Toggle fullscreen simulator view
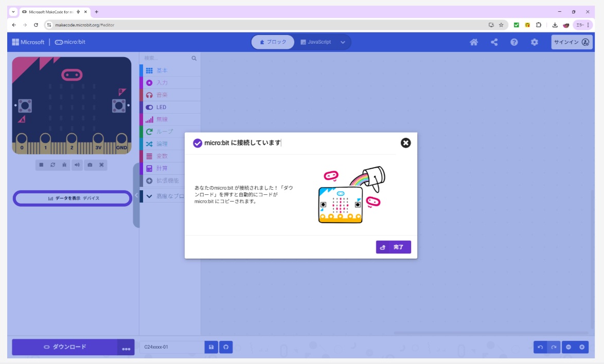Viewport: 604px width, 364px height. pos(101,165)
